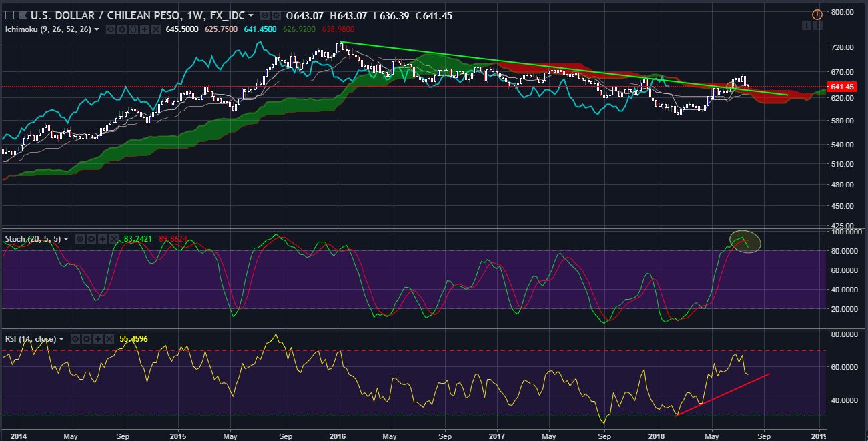
Task: Click Ichimoku value 645.5000
Action: (182, 29)
